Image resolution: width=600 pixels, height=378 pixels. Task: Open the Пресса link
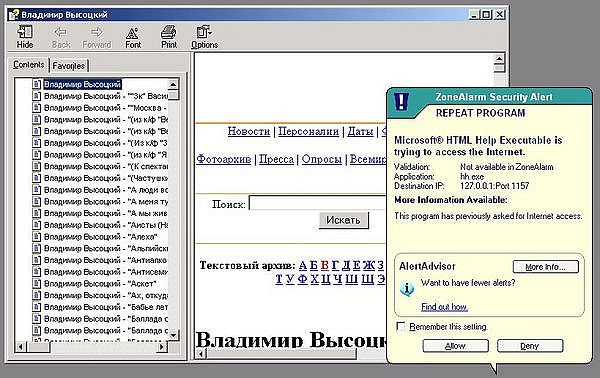276,159
